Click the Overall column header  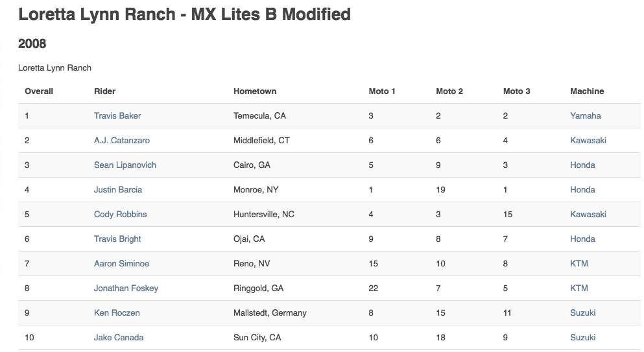tap(39, 91)
